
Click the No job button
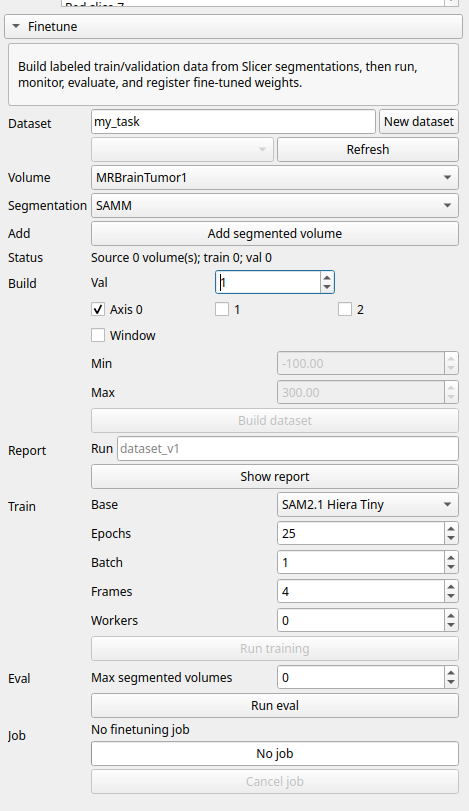tap(275, 754)
